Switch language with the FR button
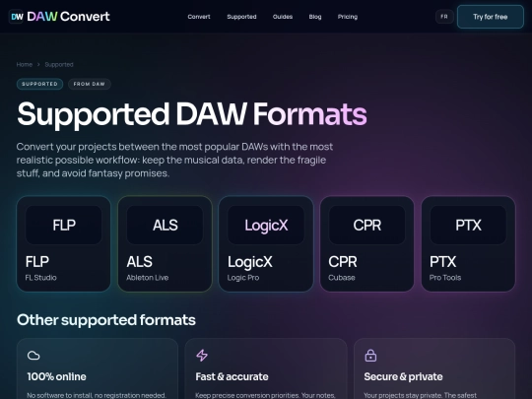This screenshot has width=532, height=399. pyautogui.click(x=444, y=17)
